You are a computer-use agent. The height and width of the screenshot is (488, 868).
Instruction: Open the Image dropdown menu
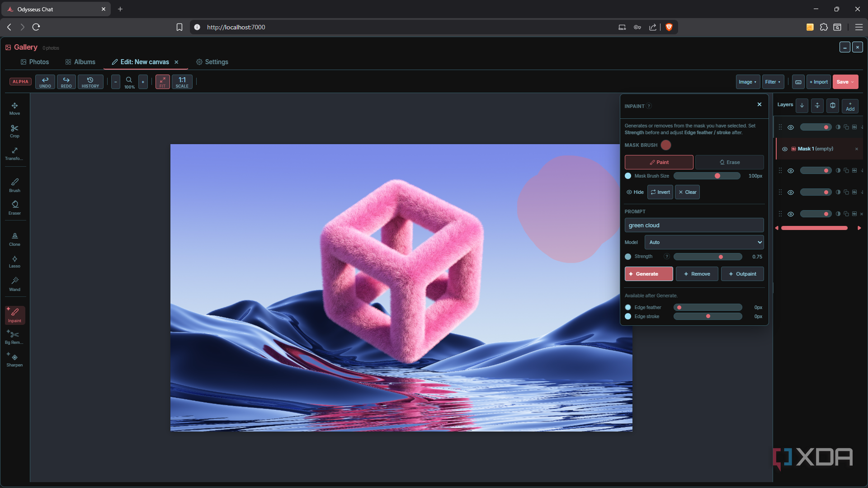click(748, 82)
